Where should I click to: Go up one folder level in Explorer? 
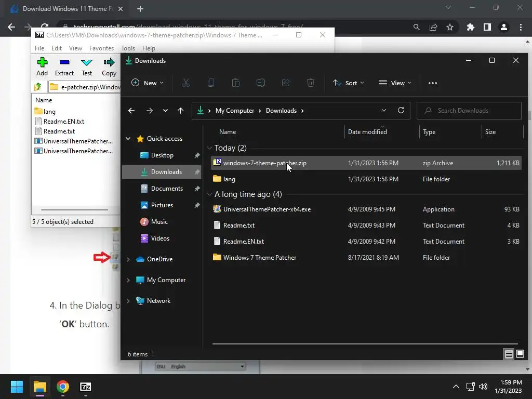[x=180, y=111]
